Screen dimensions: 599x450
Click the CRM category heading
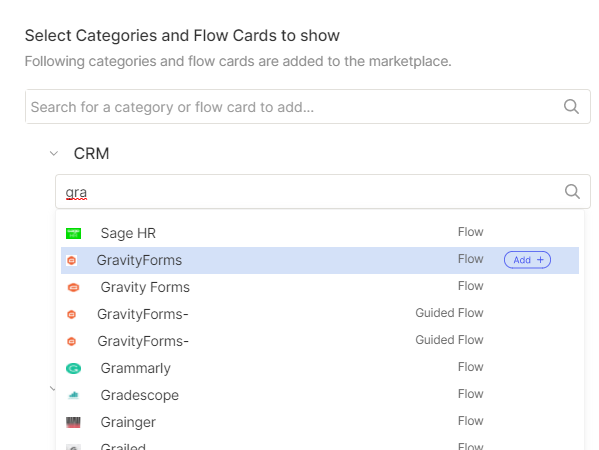[91, 154]
